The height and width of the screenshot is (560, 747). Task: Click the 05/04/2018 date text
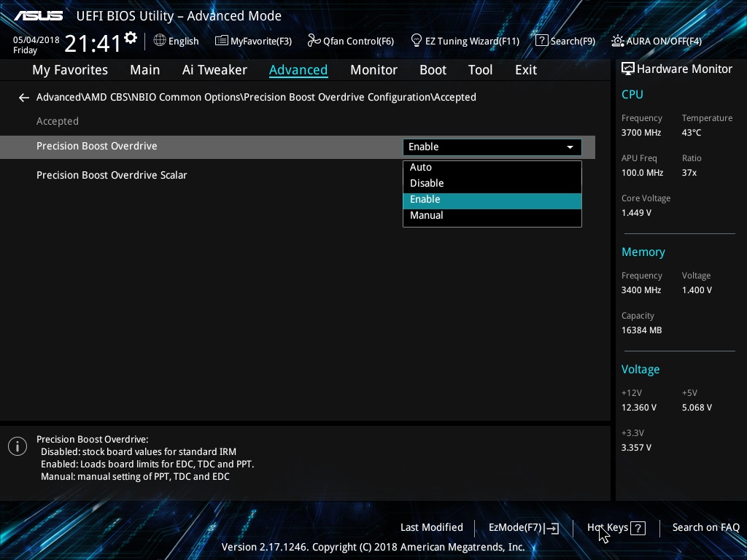coord(36,40)
